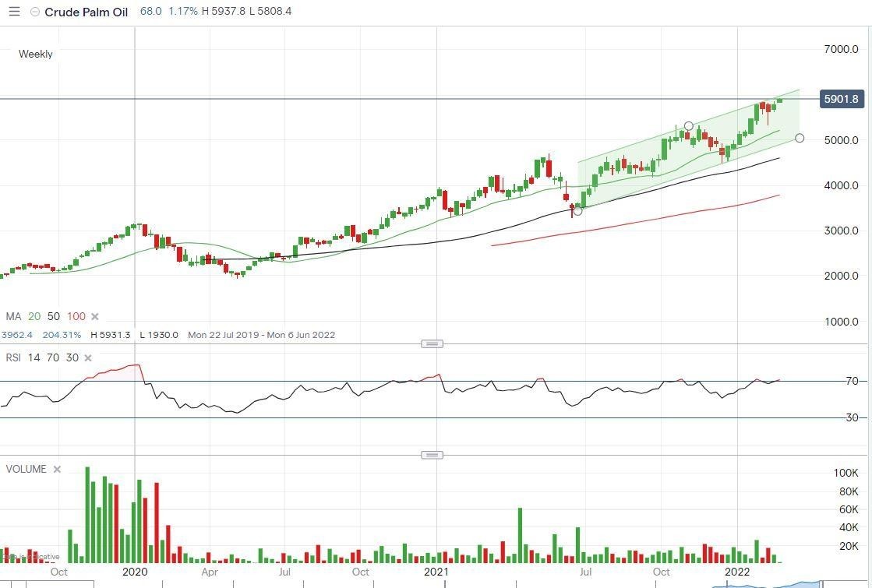Viewport: 872px width, 588px height.
Task: Click the current price tag 5901.8
Action: [842, 99]
